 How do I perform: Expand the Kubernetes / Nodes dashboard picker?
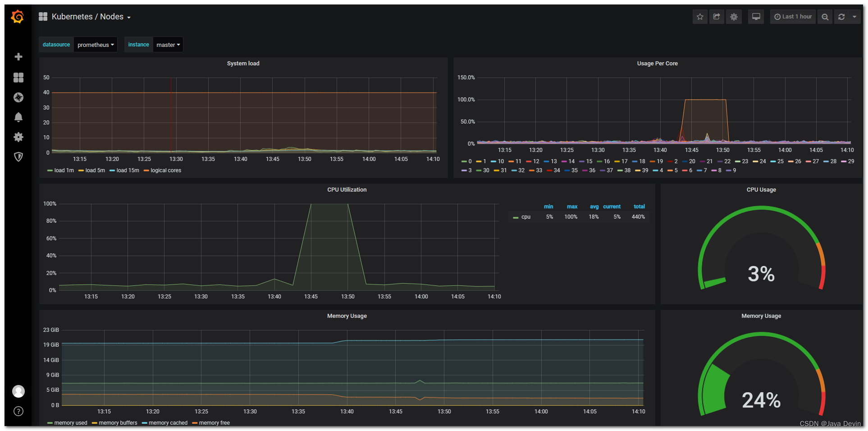pyautogui.click(x=85, y=17)
